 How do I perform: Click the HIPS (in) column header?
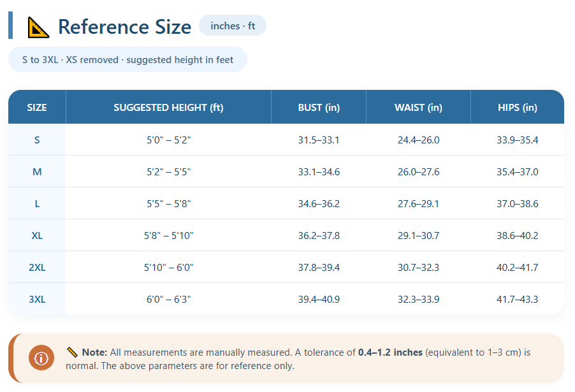point(517,107)
